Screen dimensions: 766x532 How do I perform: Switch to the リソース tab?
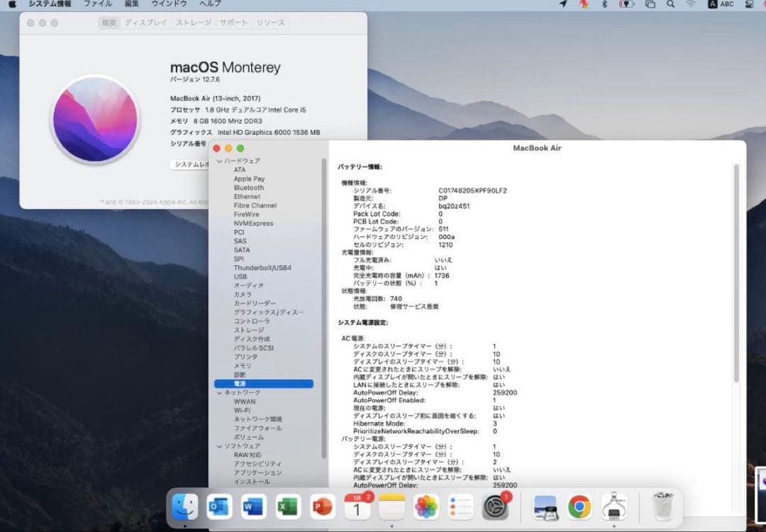(x=271, y=23)
